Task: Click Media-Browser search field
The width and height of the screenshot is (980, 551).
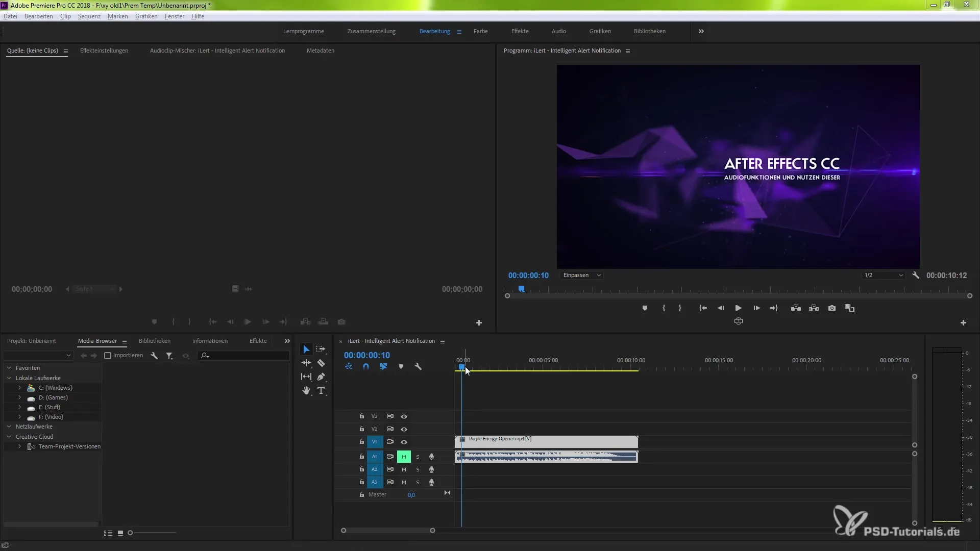Action: 244,356
